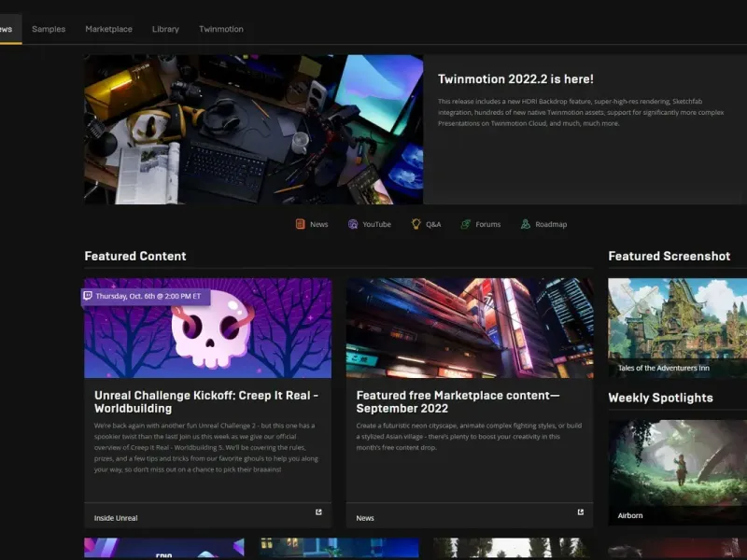Screen dimensions: 747x560
Task: Click the 'Airborn' caption text
Action: [629, 516]
